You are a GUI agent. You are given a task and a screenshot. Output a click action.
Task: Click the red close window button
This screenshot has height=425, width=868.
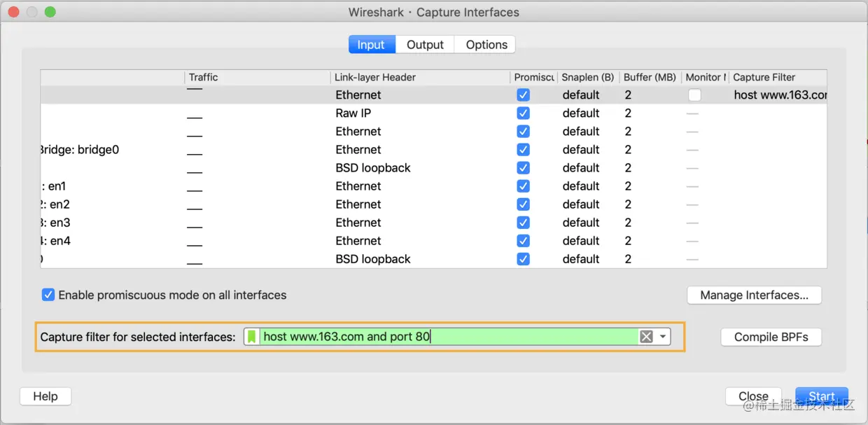tap(14, 12)
